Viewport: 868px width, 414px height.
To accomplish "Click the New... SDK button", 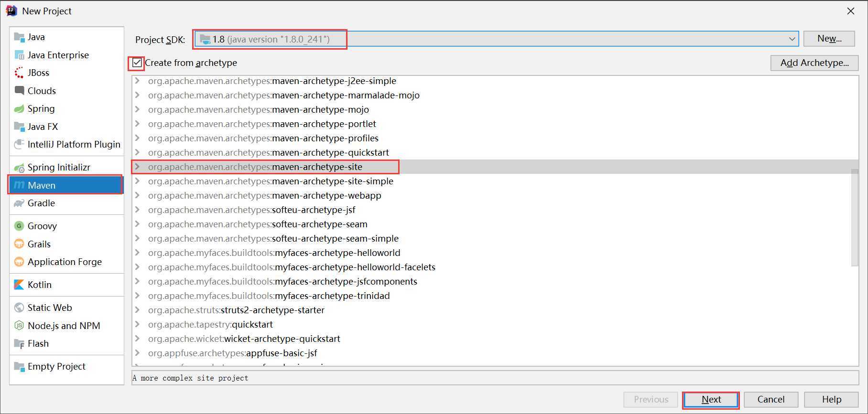I will tap(829, 39).
